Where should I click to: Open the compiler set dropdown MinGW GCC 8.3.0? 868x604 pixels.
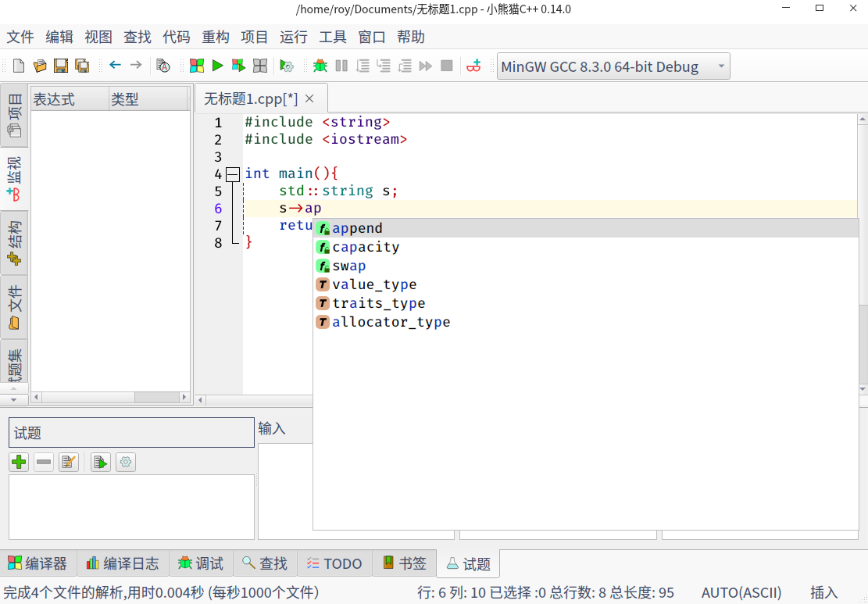(613, 66)
